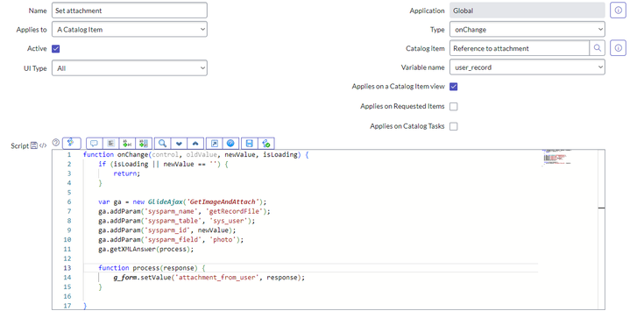Click 'sys_user' string on line 8
644x325 pixels.
(x=229, y=221)
